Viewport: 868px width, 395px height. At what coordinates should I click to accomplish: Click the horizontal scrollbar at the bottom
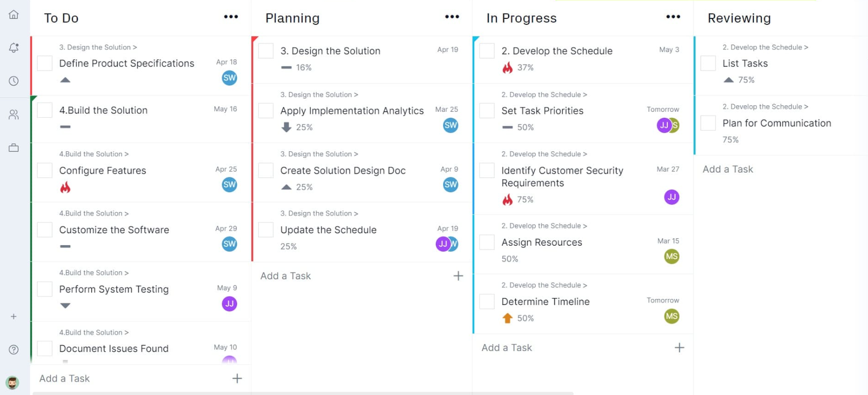[303, 393]
